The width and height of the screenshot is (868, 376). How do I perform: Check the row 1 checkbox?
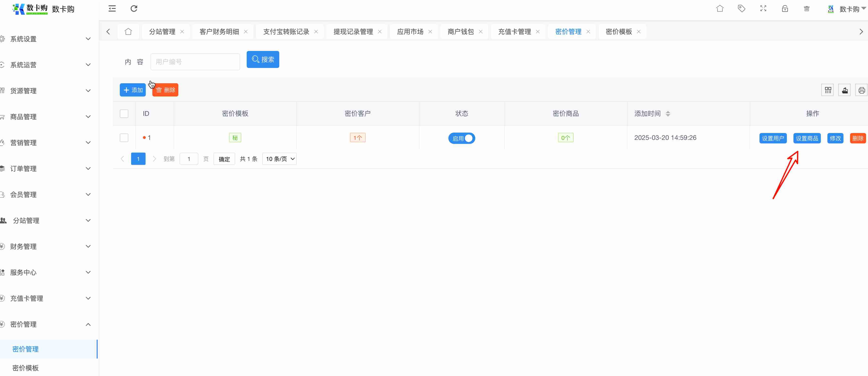click(x=124, y=138)
